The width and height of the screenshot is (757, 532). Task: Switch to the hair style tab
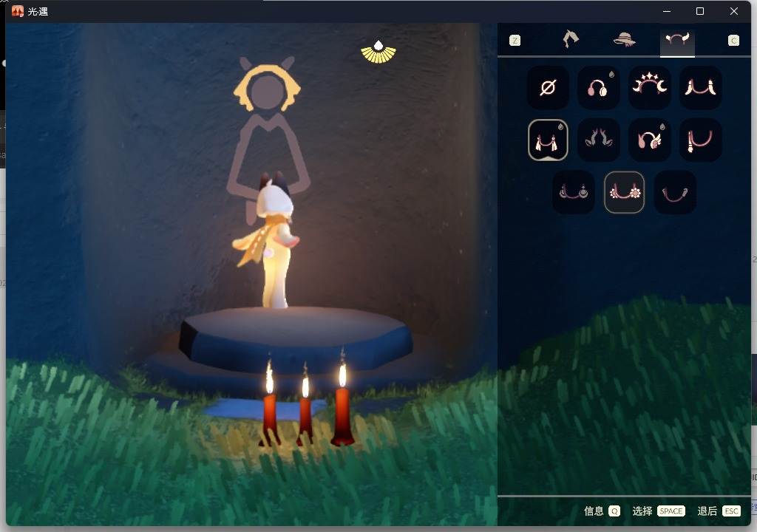coord(571,39)
